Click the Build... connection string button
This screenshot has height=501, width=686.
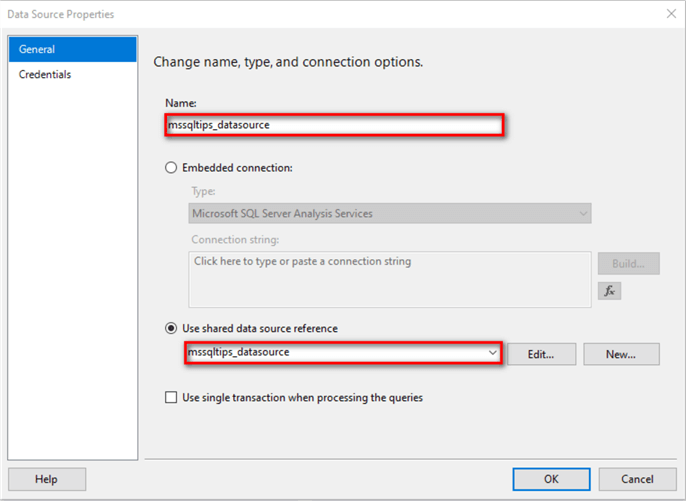[628, 263]
